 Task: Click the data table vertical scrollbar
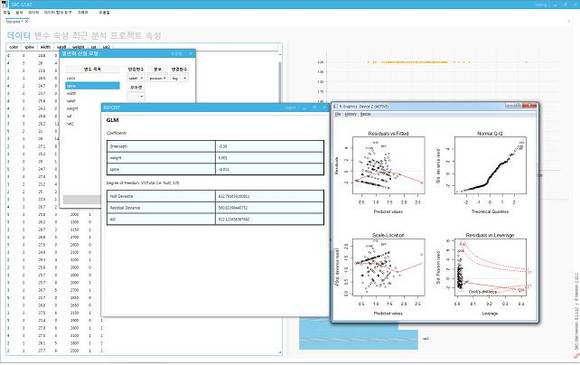click(280, 203)
